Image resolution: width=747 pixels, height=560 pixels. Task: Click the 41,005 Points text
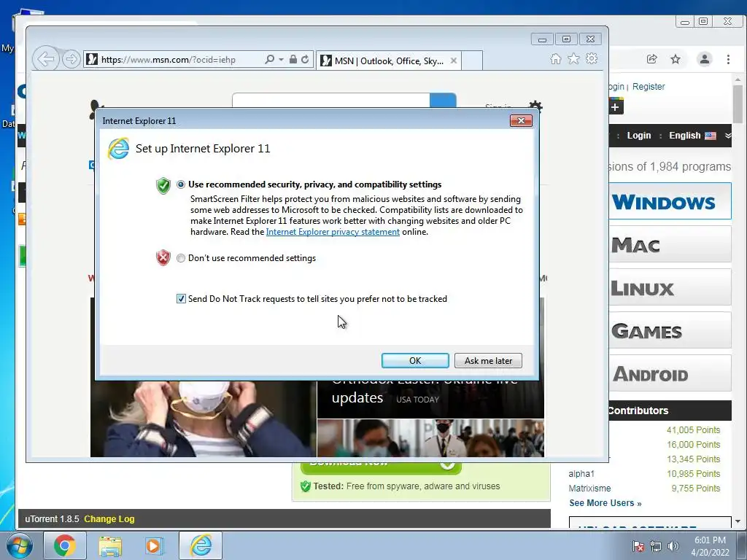pyautogui.click(x=693, y=430)
